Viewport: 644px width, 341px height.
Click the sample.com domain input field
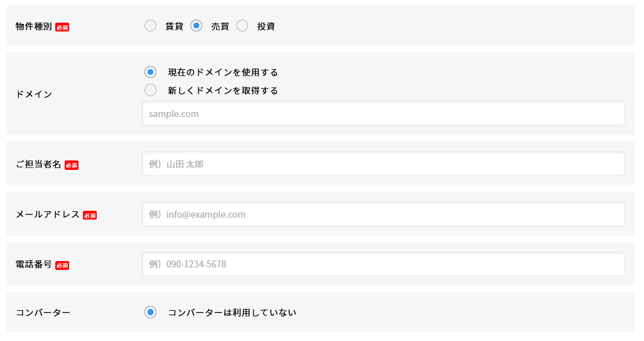point(383,114)
